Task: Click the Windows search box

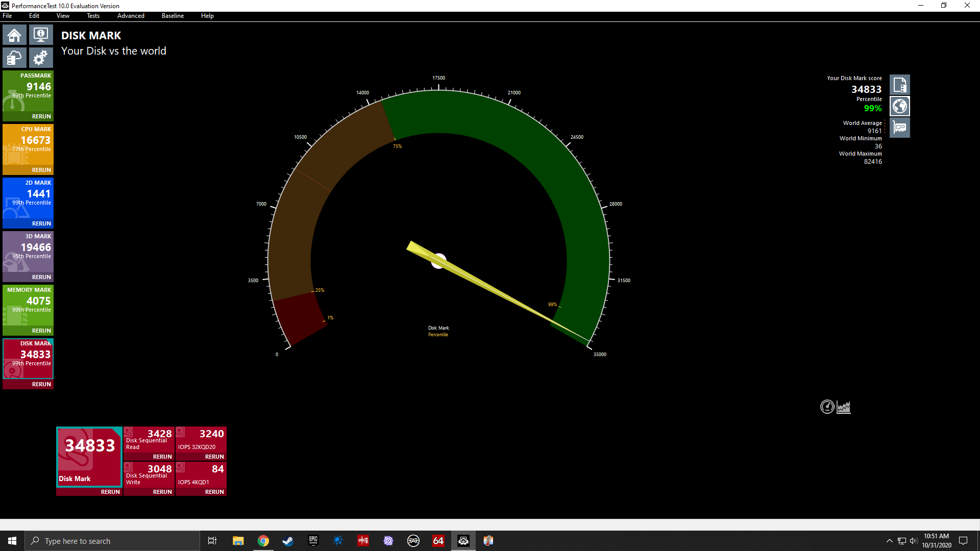Action: click(112, 541)
